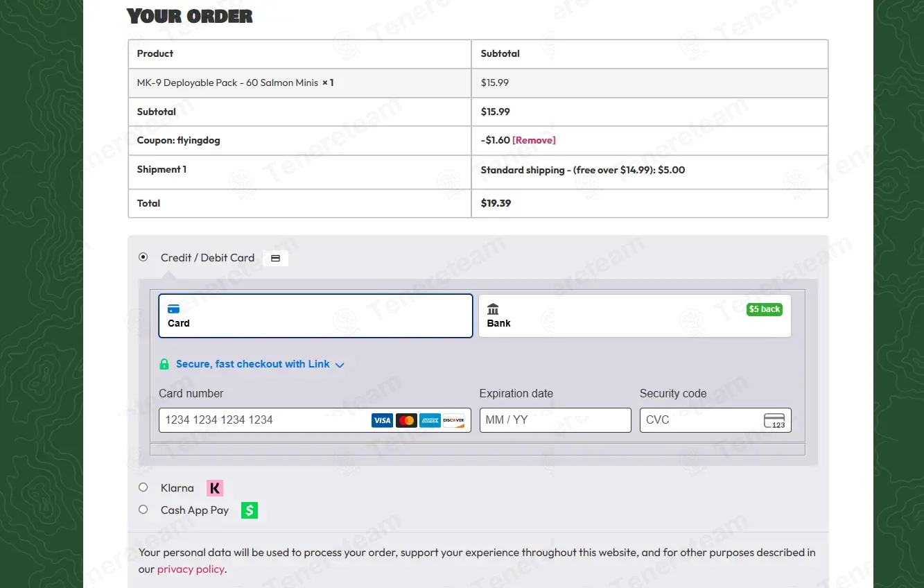Click the Discover logo in card number field
Viewport: 924px width, 588px height.
click(x=453, y=420)
